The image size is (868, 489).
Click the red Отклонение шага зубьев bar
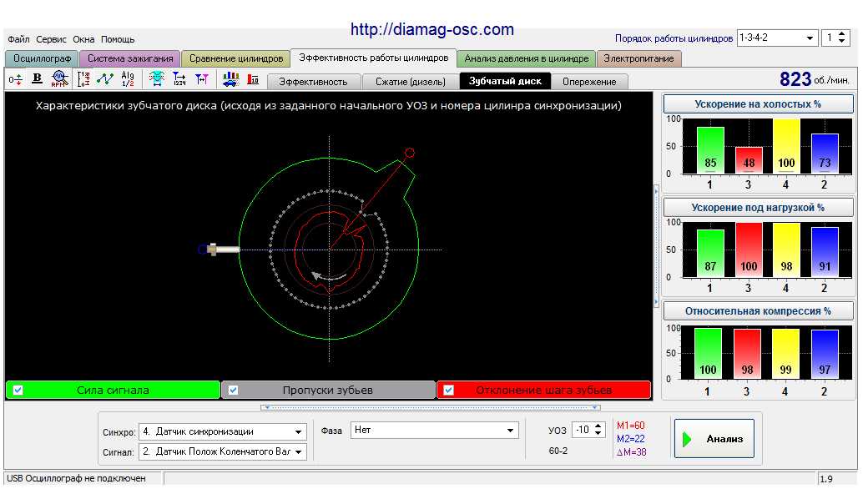[543, 390]
